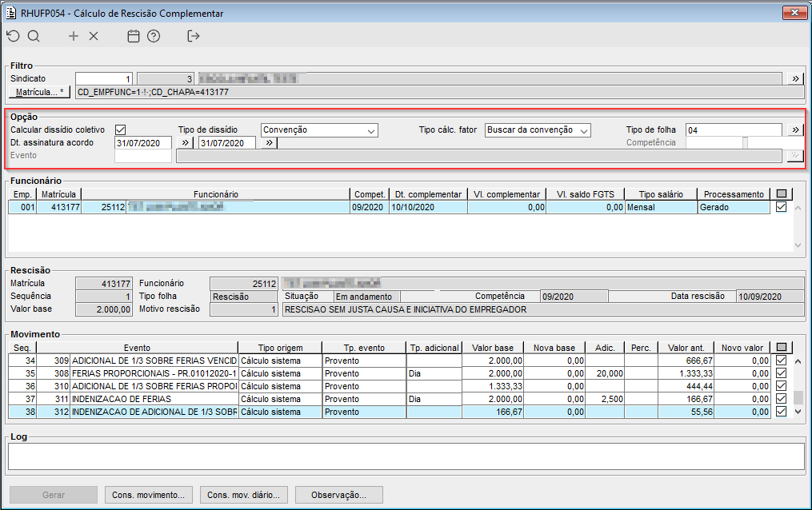Click the 10/10/2020 Dt. complementar cell
812x510 pixels.
[428, 207]
